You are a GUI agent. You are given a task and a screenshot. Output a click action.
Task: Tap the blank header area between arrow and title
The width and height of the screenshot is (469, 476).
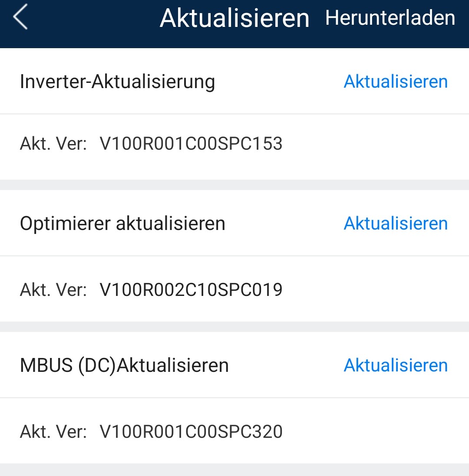click(94, 18)
